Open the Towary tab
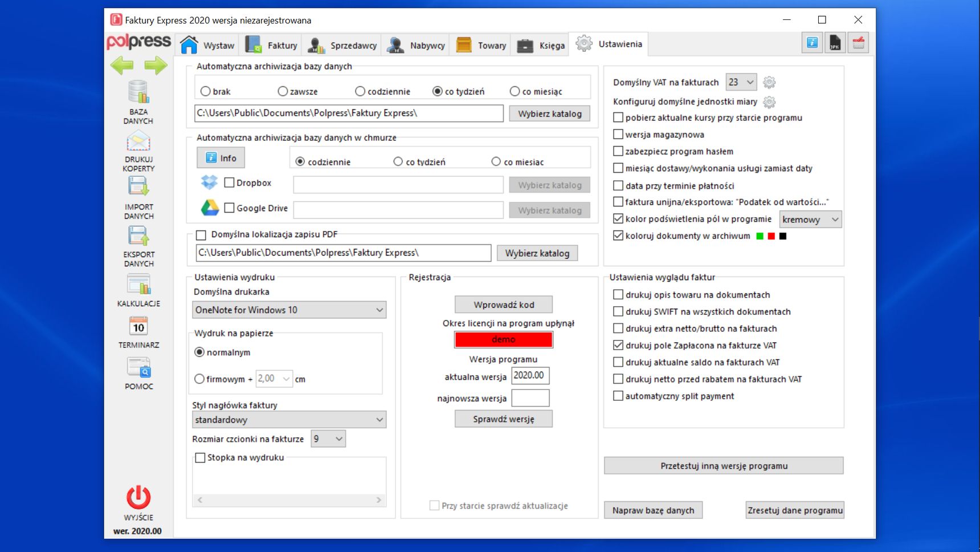The width and height of the screenshot is (980, 552). pyautogui.click(x=481, y=45)
